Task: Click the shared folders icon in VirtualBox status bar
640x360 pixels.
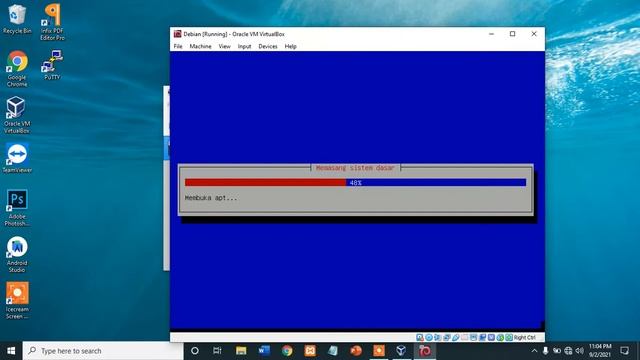Action: (465, 338)
